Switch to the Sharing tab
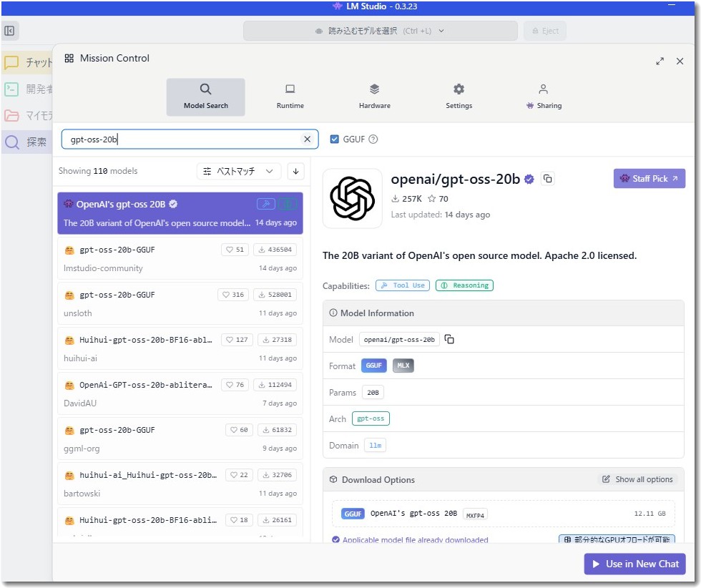The height and width of the screenshot is (588, 701). pos(544,97)
